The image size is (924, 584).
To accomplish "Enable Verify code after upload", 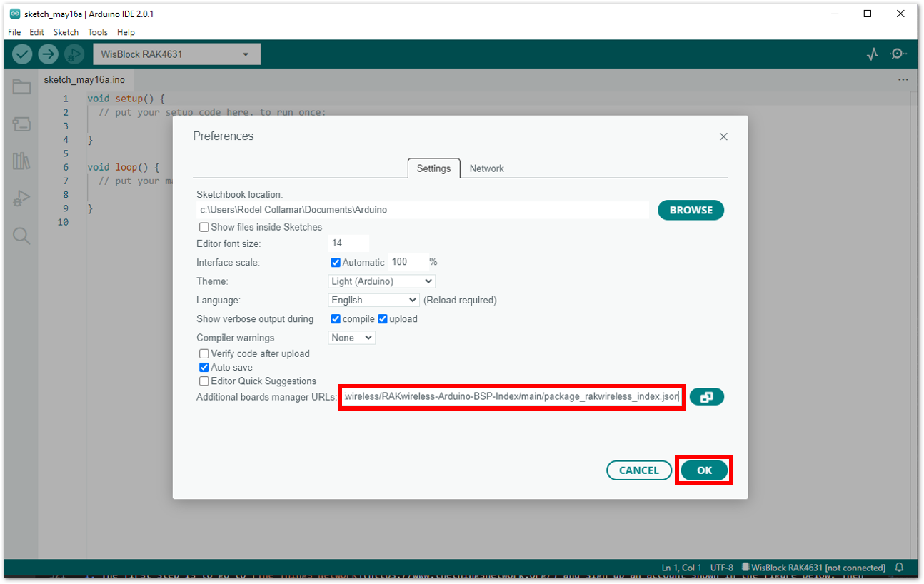I will point(204,353).
